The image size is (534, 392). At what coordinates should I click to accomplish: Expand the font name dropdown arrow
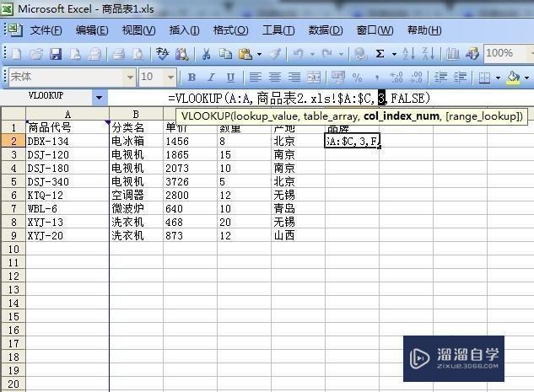tap(130, 78)
